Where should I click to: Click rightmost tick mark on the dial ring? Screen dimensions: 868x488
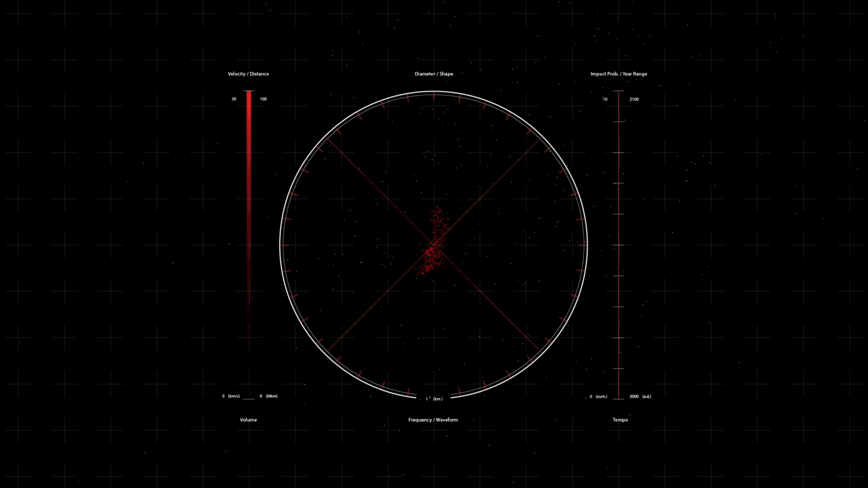tap(583, 245)
